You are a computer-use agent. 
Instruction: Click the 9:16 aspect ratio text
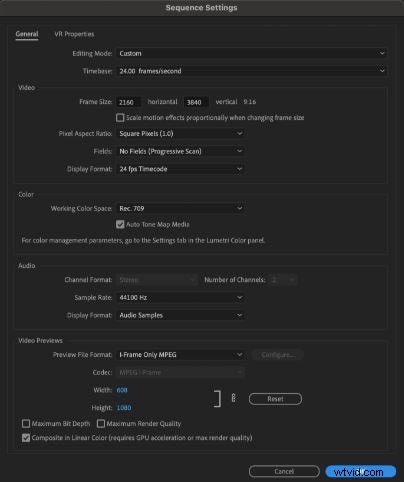click(250, 102)
